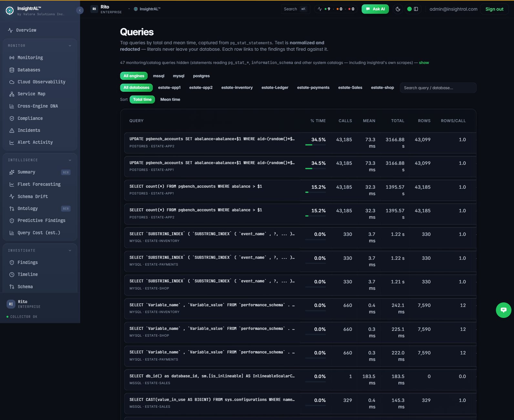Open the Summary sparkle icon
Image resolution: width=514 pixels, height=420 pixels.
[x=12, y=172]
